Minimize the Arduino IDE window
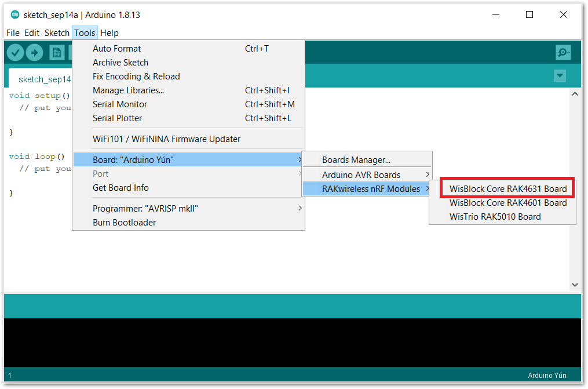The height and width of the screenshot is (389, 588). coord(496,14)
